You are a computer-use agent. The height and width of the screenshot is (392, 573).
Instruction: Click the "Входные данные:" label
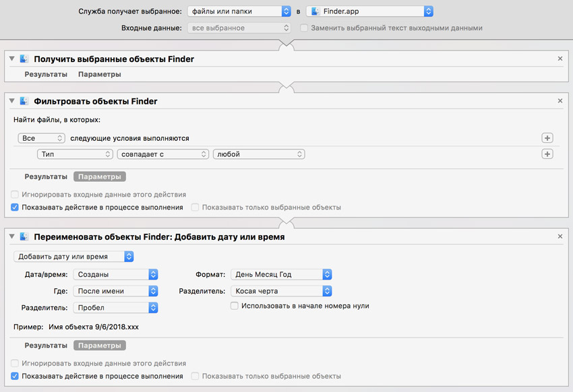152,28
